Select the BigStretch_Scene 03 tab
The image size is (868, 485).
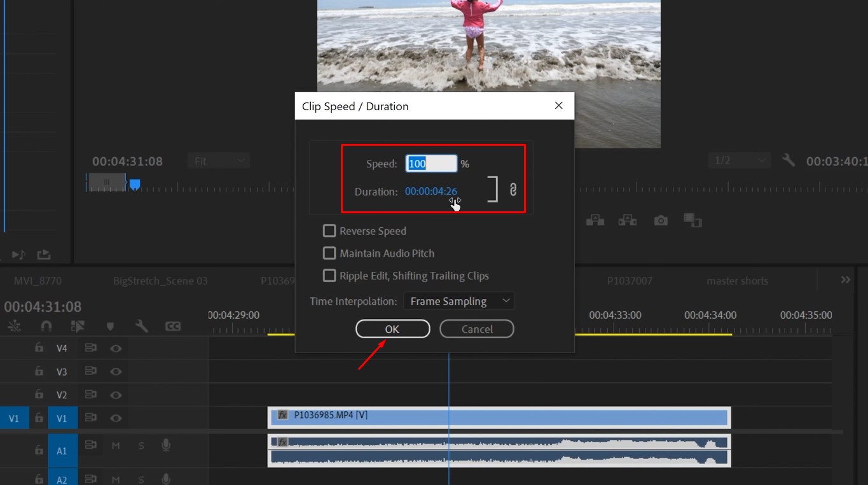click(160, 280)
